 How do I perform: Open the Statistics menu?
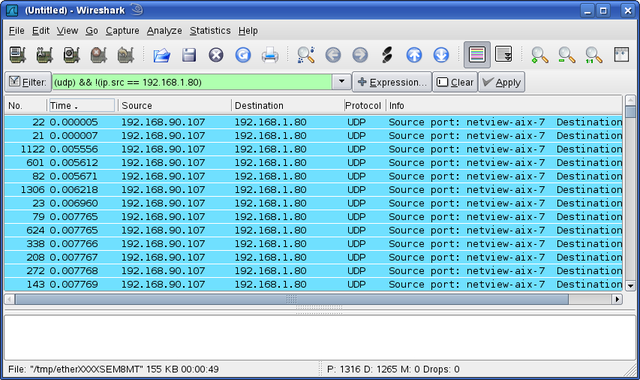(210, 31)
